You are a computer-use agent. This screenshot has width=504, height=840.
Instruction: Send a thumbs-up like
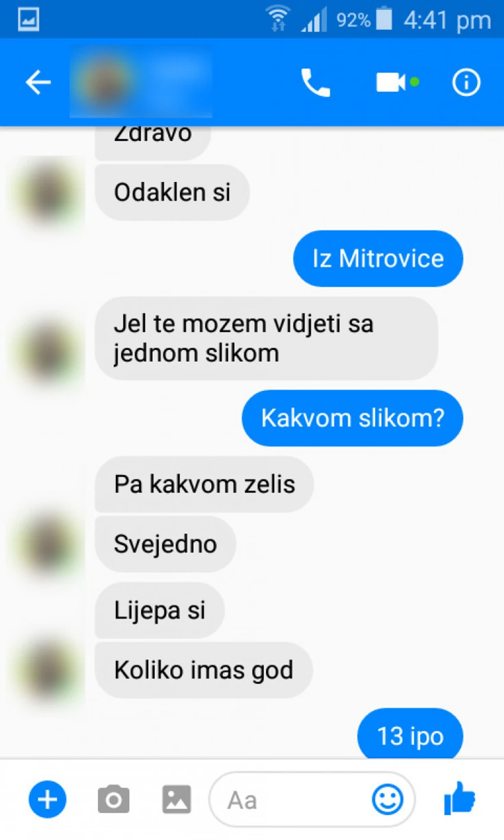click(x=460, y=798)
